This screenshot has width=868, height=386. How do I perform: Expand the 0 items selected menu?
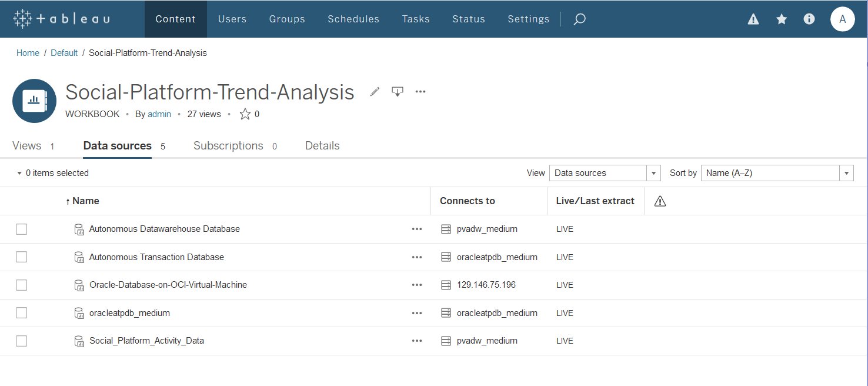click(53, 173)
